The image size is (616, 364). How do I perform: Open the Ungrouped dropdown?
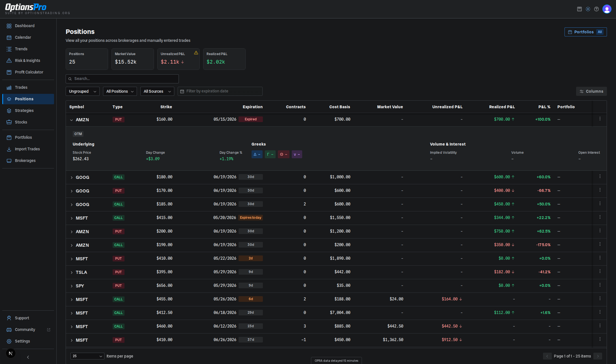pos(83,91)
